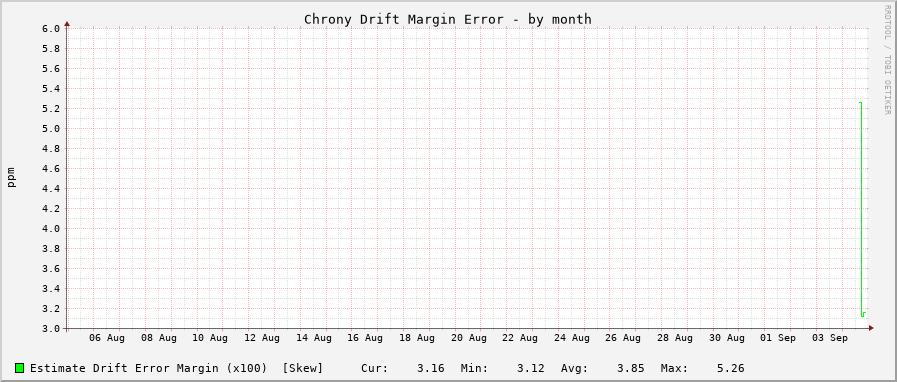Viewport: 897px width, 382px height.
Task: Click the 4.6 y-axis tick label
Action: pos(51,169)
